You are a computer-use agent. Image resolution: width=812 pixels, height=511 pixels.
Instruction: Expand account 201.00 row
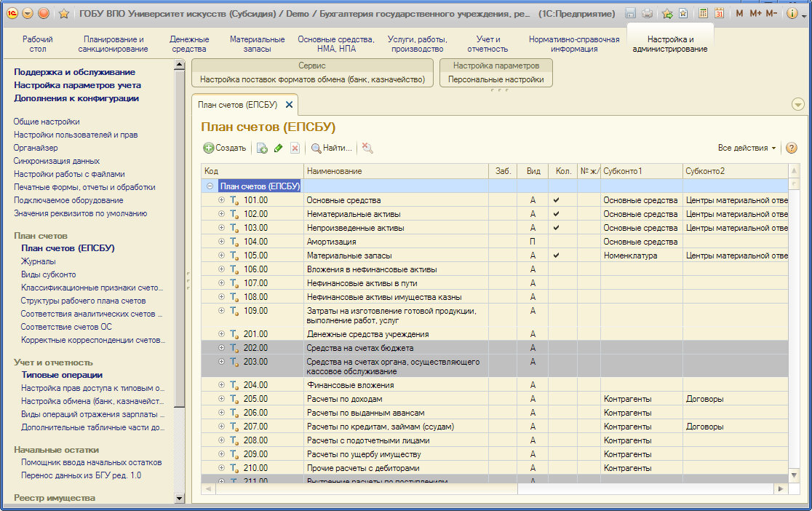click(221, 334)
